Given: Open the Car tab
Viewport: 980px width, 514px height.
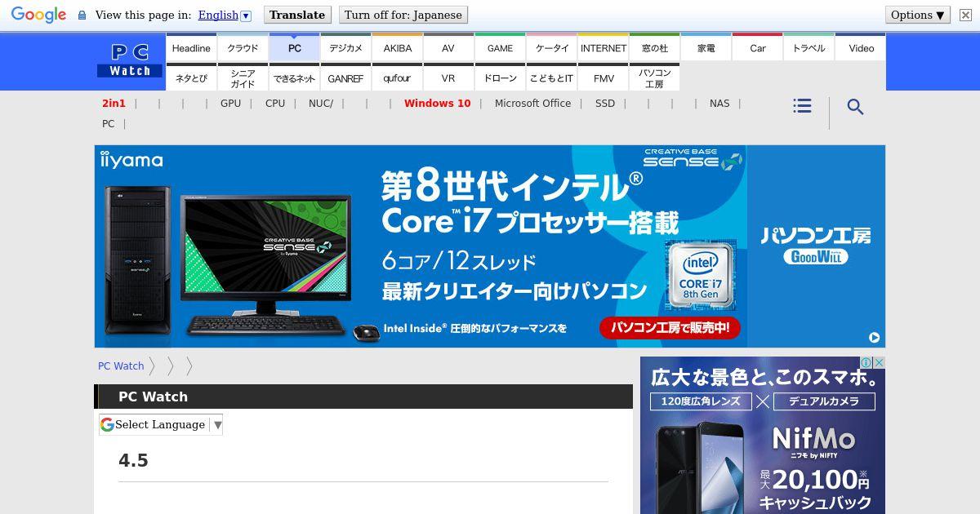Looking at the screenshot, I should [757, 47].
